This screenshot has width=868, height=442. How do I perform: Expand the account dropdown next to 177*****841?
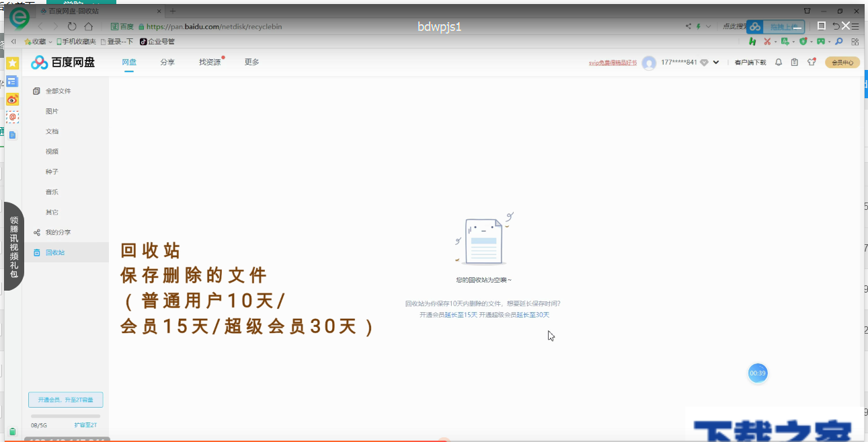[715, 62]
